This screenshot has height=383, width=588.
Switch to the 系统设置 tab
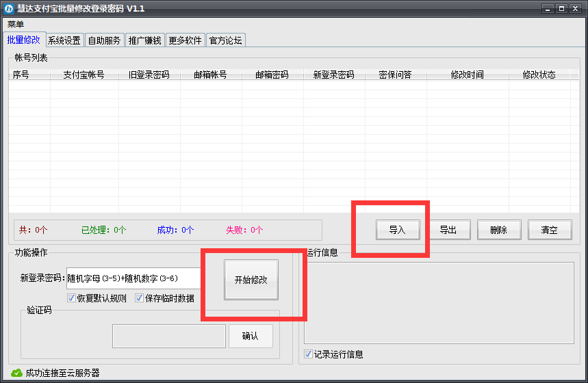pos(64,40)
